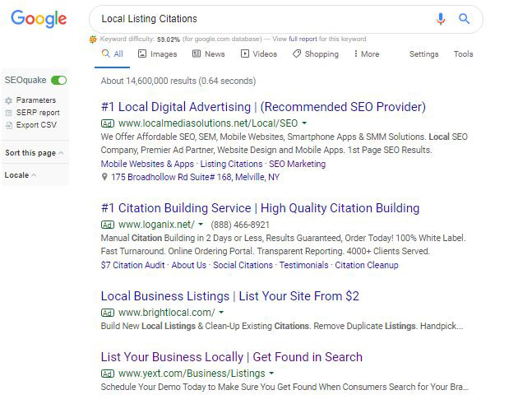Screen dimensions: 532x404
Task: Open dropdown arrow next to brightlocal.com URL
Action: [221, 313]
